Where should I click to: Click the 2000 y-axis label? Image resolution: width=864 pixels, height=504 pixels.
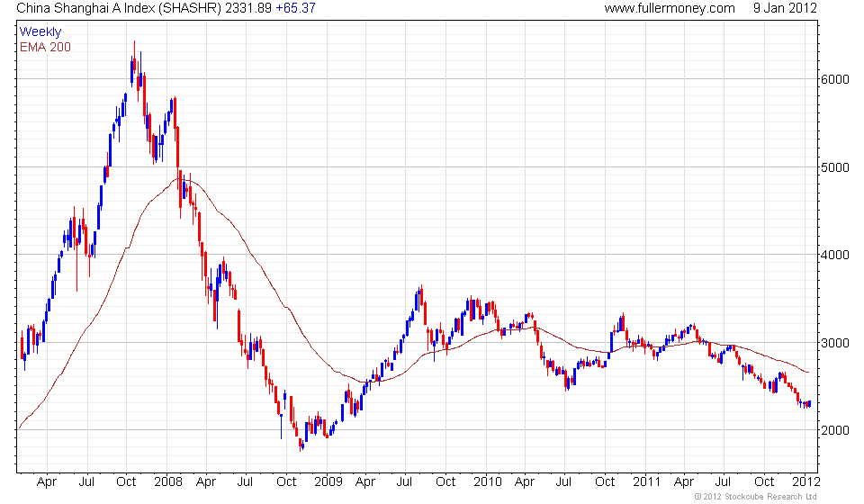[835, 430]
